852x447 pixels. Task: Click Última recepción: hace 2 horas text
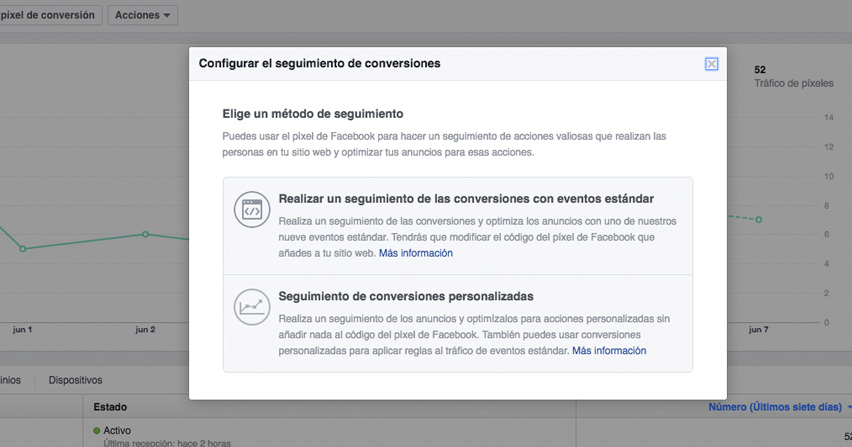[167, 443]
